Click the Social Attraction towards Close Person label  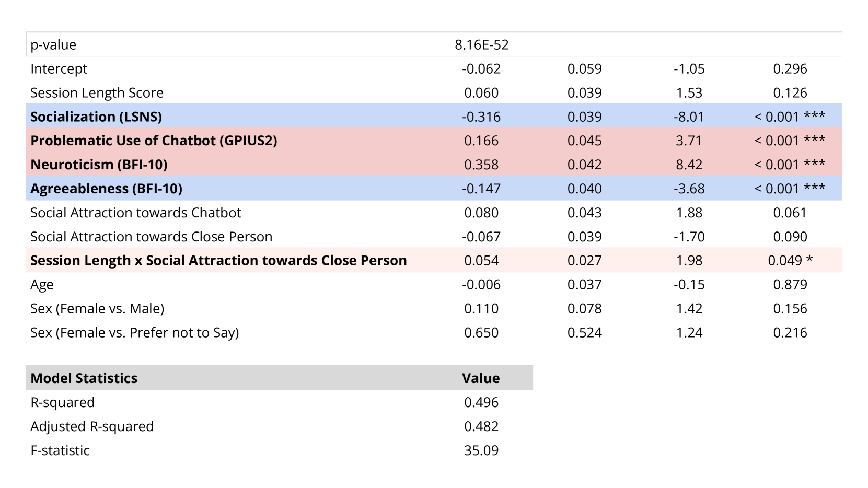tap(151, 237)
